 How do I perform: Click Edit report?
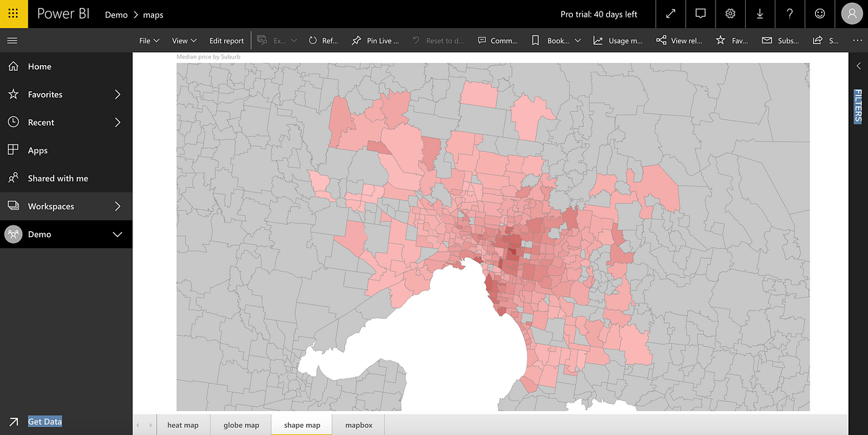226,40
